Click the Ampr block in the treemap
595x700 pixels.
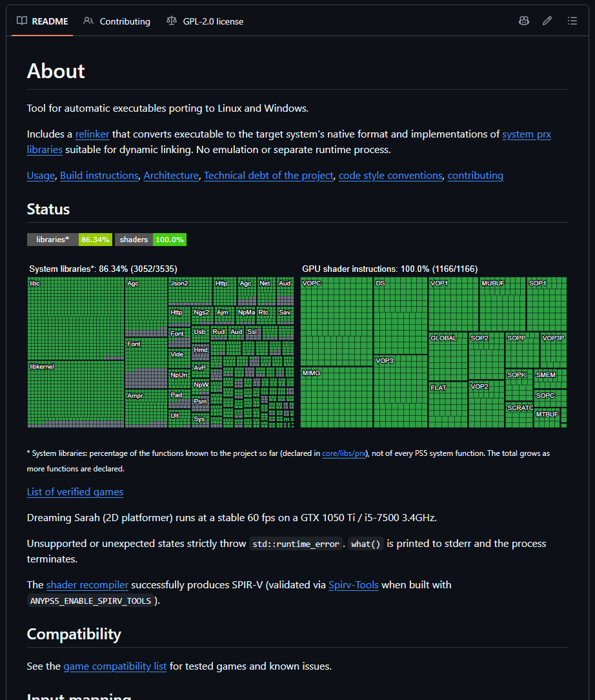pos(146,409)
